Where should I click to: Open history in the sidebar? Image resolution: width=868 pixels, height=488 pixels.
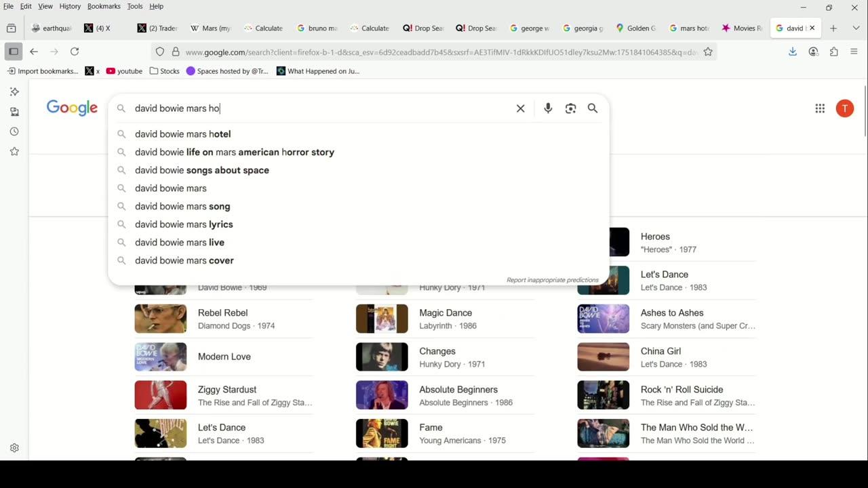click(14, 131)
